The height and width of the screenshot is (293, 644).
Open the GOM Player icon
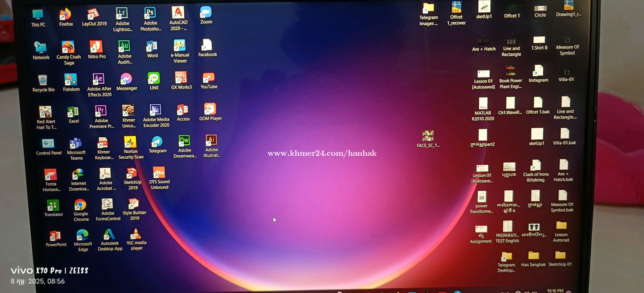(210, 112)
